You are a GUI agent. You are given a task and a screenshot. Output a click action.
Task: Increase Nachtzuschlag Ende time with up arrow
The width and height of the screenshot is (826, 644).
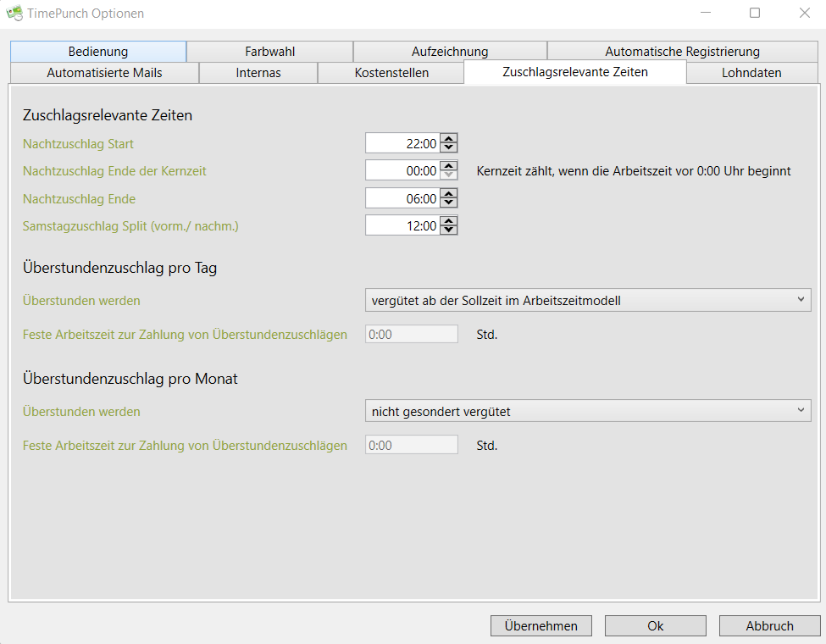(449, 194)
